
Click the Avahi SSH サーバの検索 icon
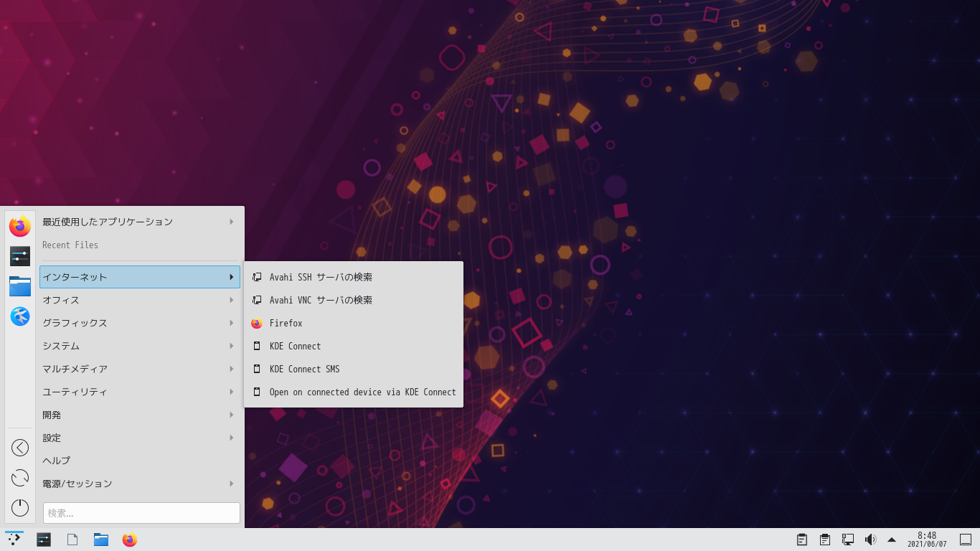pos(257,277)
